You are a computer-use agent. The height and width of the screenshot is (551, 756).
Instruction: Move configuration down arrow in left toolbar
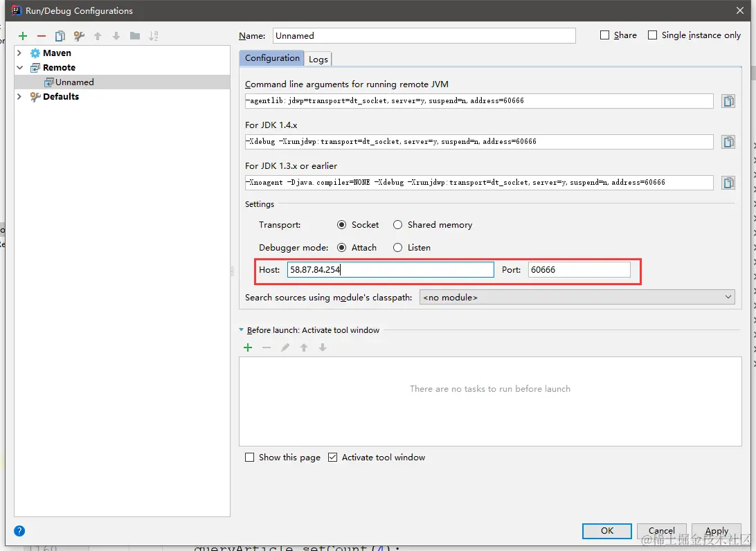116,36
